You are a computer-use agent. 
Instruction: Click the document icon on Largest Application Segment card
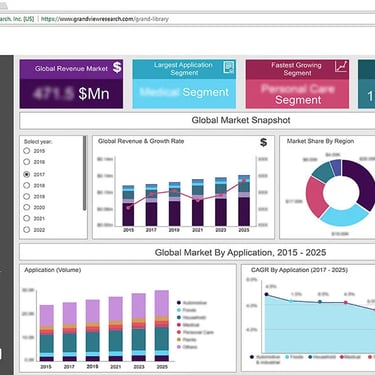229,67
